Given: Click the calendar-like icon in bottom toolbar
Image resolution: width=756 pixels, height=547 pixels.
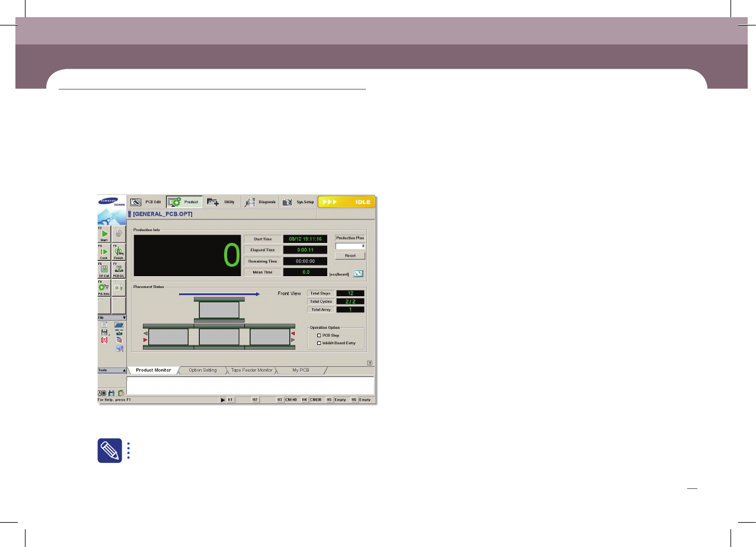Looking at the screenshot, I should [x=111, y=393].
